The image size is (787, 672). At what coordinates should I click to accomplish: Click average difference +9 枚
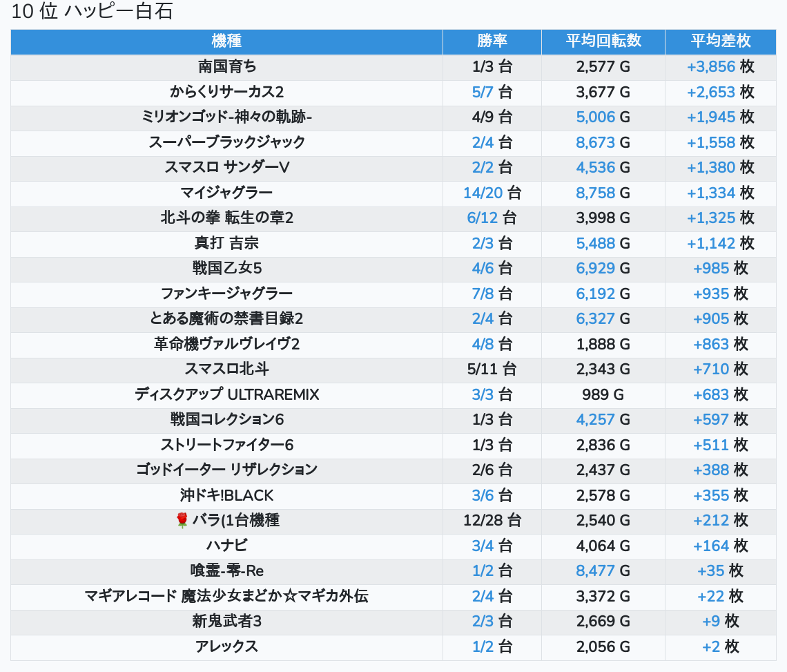click(x=720, y=622)
